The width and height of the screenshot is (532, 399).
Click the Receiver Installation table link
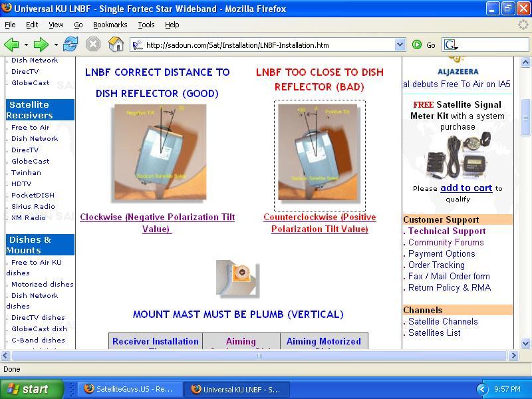(156, 341)
